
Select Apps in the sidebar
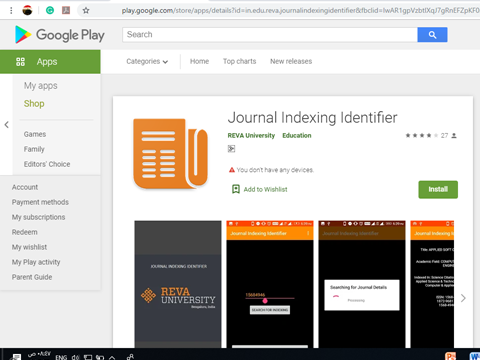pos(50,62)
